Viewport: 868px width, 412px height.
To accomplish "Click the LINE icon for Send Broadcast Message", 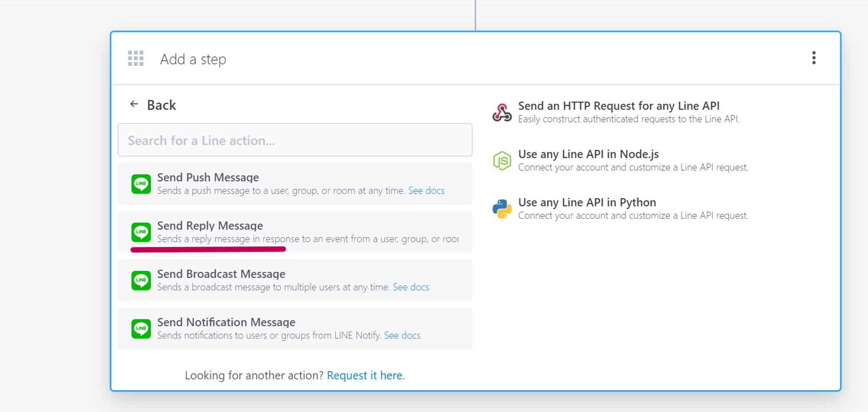I will [141, 280].
